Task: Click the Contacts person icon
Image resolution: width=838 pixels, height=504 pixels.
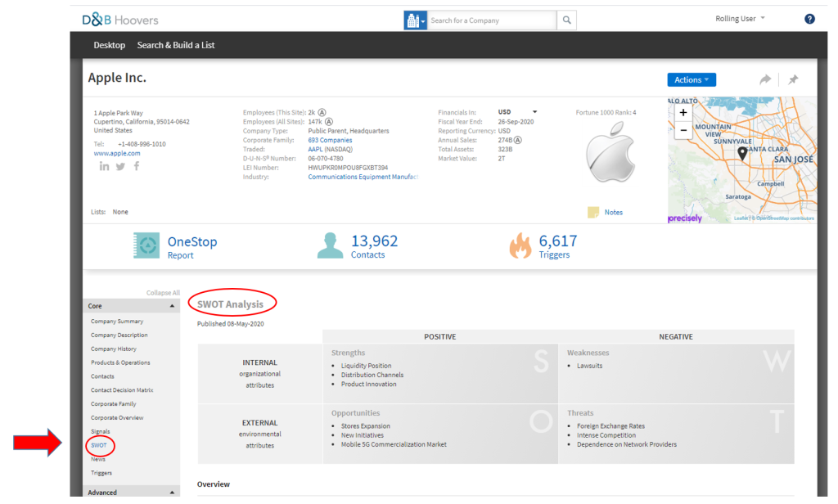Action: coord(330,245)
